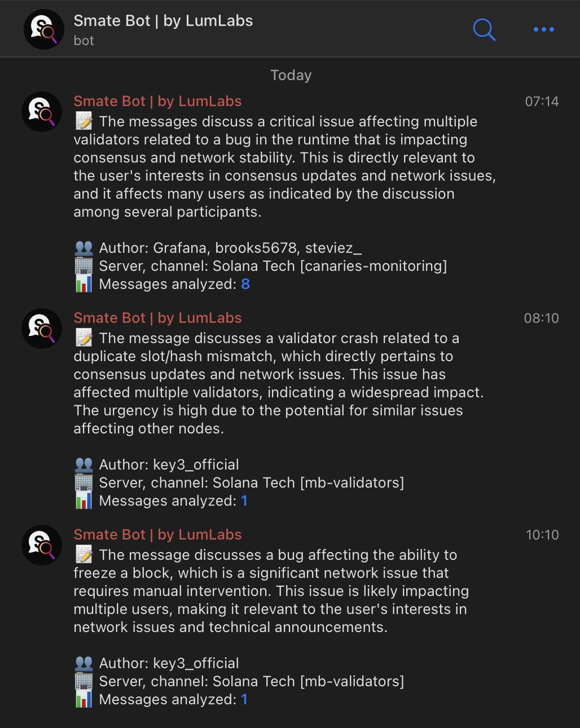The image size is (580, 728).
Task: Click the avatar beside the 08:10 message
Action: pos(41,328)
